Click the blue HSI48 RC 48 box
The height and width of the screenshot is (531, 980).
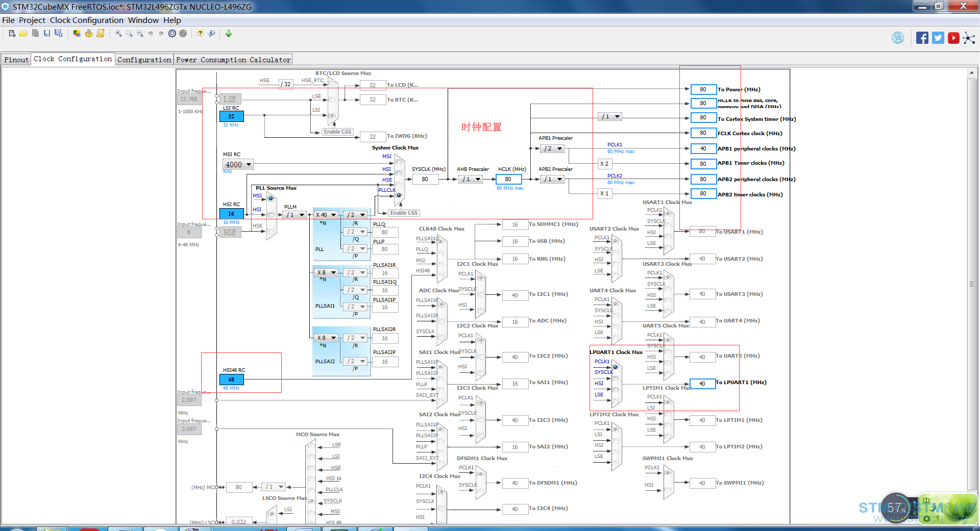pos(231,380)
